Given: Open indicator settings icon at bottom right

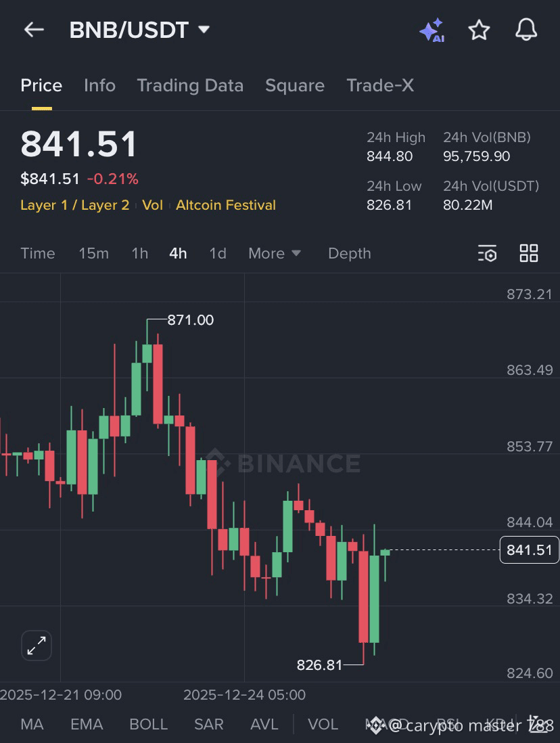Looking at the screenshot, I should click(538, 724).
